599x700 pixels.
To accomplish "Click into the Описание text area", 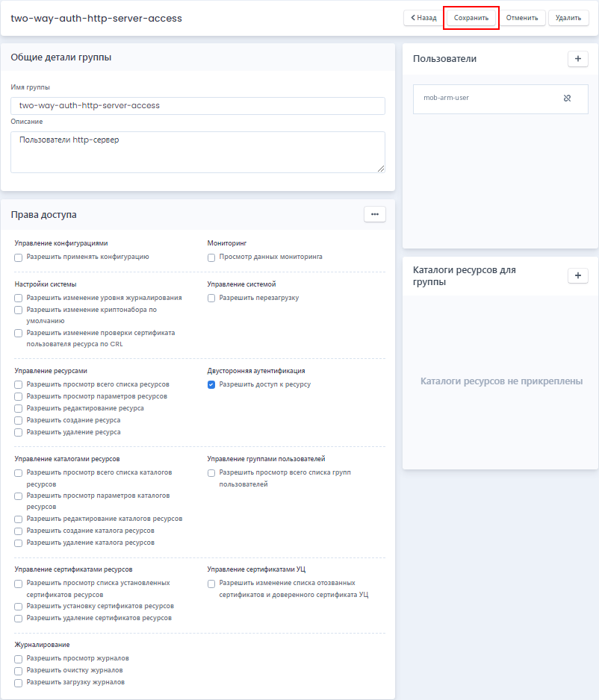I will pyautogui.click(x=198, y=152).
